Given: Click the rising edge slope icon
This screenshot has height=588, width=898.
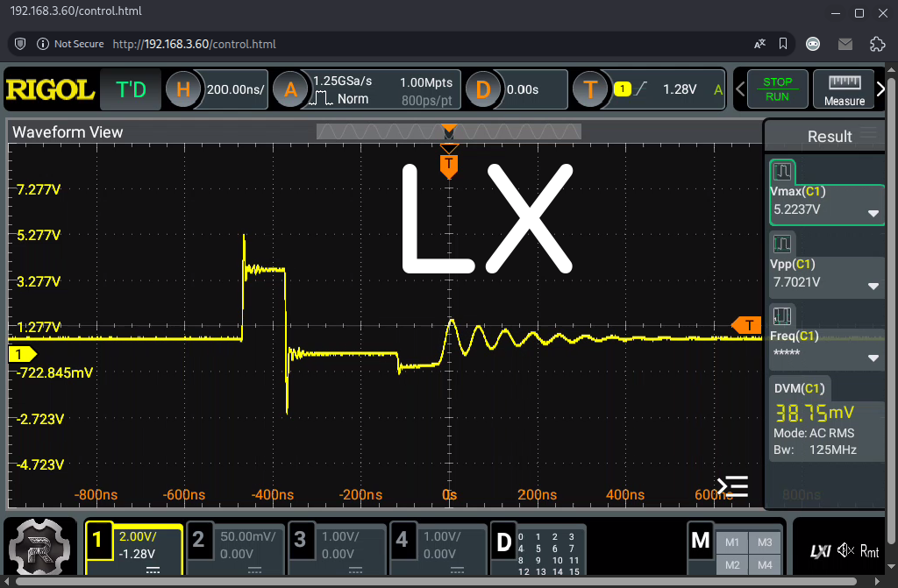Looking at the screenshot, I should [x=641, y=89].
